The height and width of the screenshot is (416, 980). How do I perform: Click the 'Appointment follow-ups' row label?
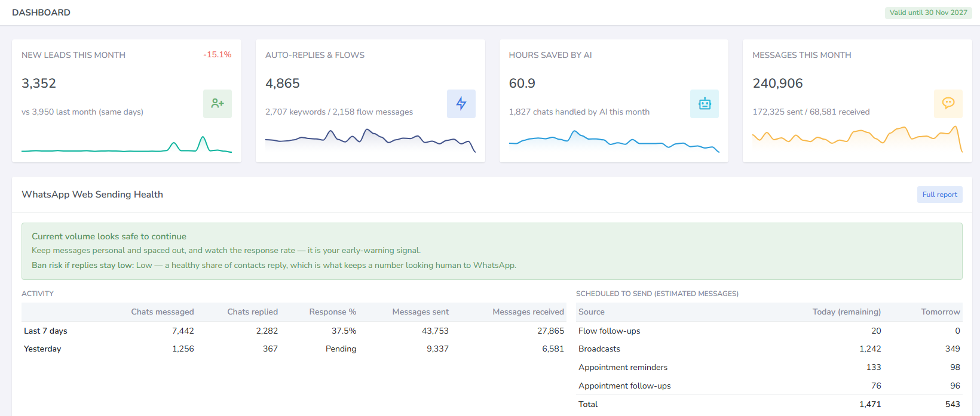pos(624,386)
